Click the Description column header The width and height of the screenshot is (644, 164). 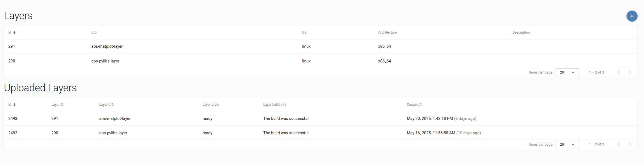(521, 32)
